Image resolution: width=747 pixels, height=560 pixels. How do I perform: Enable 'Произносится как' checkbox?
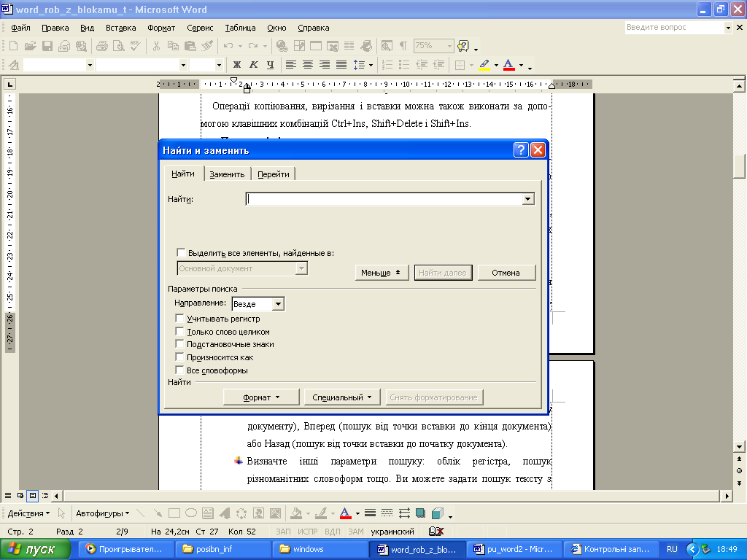coord(179,357)
